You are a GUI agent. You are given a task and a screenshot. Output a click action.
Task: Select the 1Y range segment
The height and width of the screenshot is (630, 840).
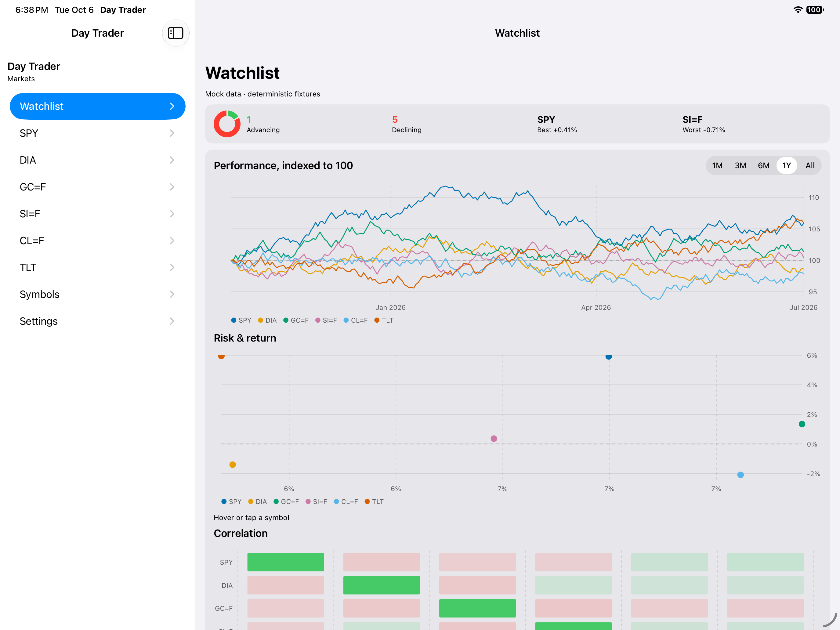click(x=787, y=165)
